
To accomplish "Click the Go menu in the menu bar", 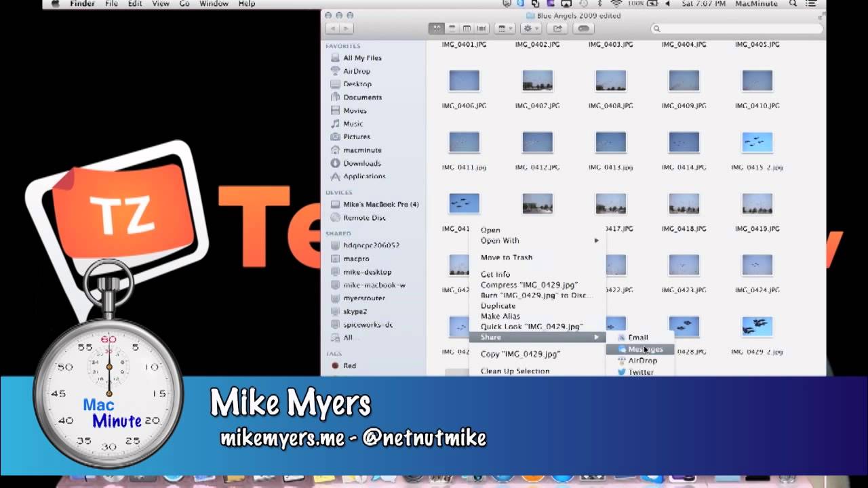I will point(183,3).
